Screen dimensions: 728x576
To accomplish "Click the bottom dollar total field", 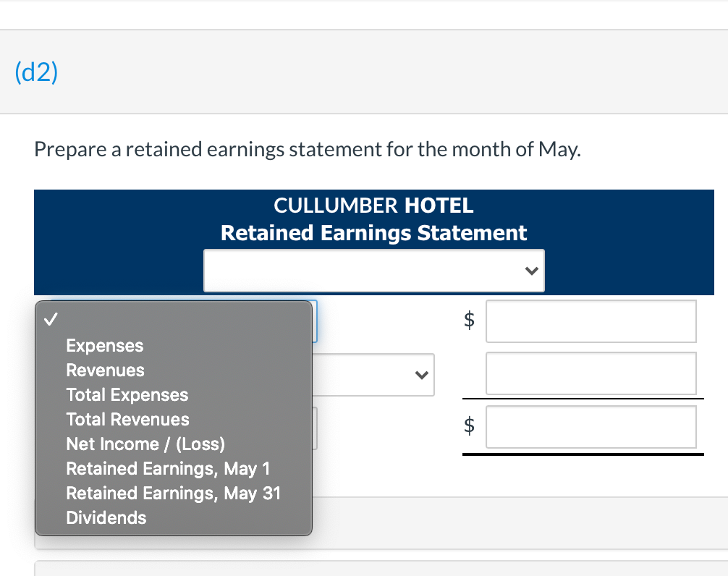I will [591, 427].
